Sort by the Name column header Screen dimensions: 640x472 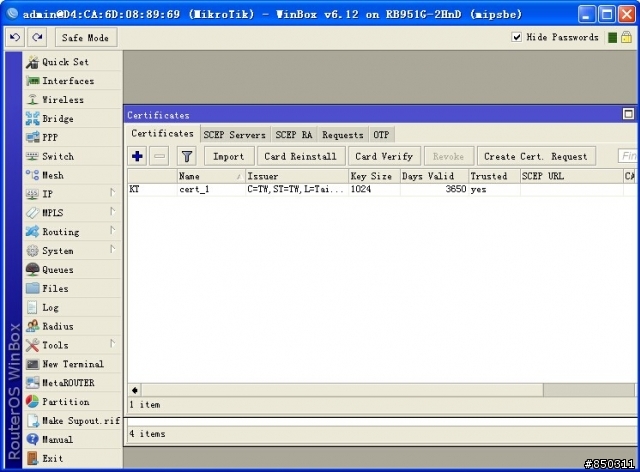tap(211, 176)
